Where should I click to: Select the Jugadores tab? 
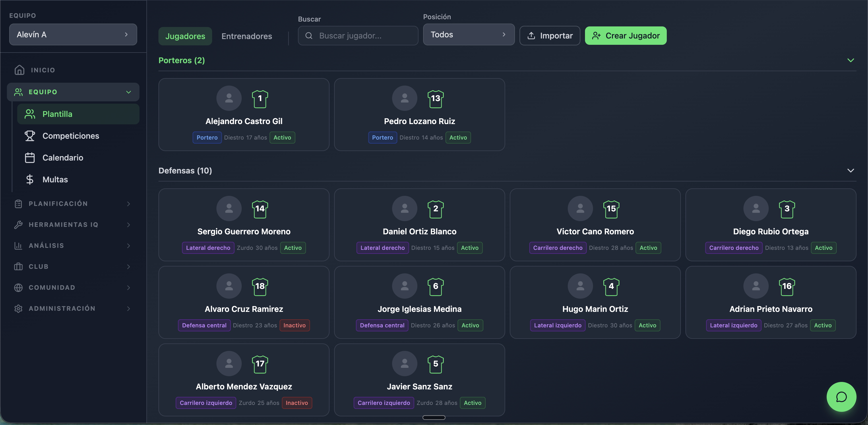pyautogui.click(x=185, y=36)
